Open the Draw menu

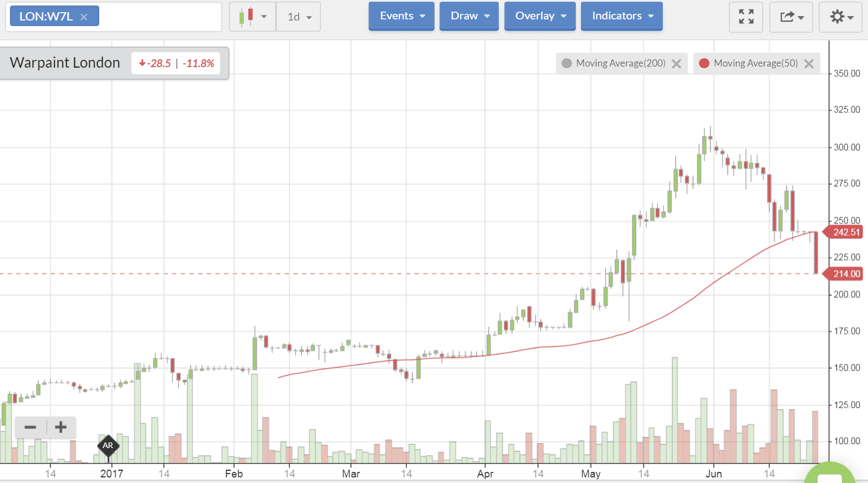pos(469,16)
